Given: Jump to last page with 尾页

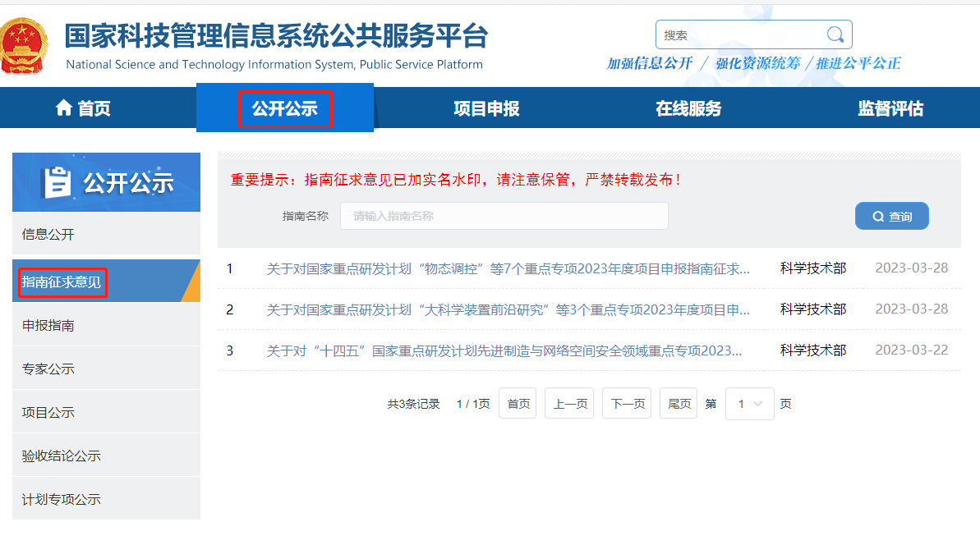Looking at the screenshot, I should 679,404.
